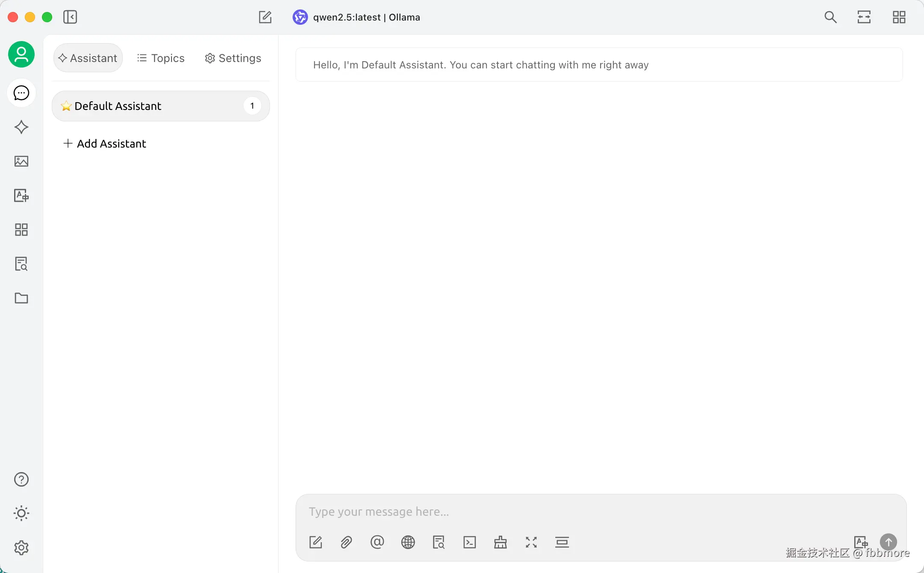Click the message input field

pos(556,512)
